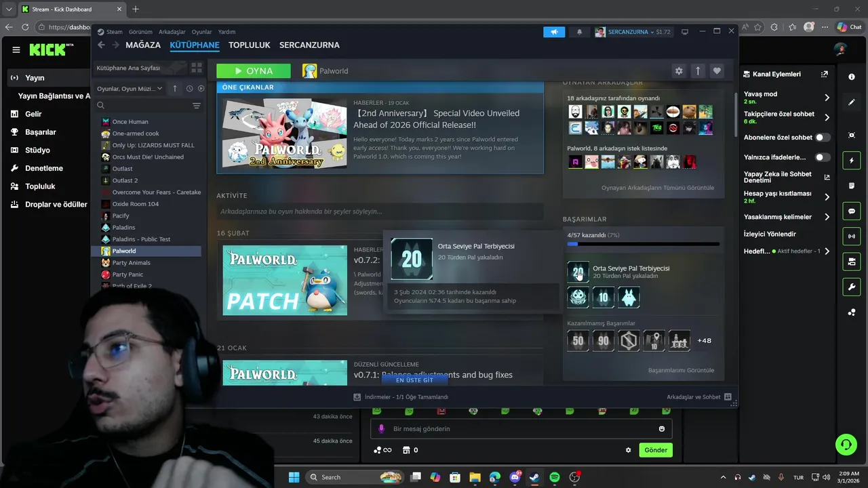Click the upward arrow icon beside the settings gear
The height and width of the screenshot is (488, 868).
click(698, 70)
